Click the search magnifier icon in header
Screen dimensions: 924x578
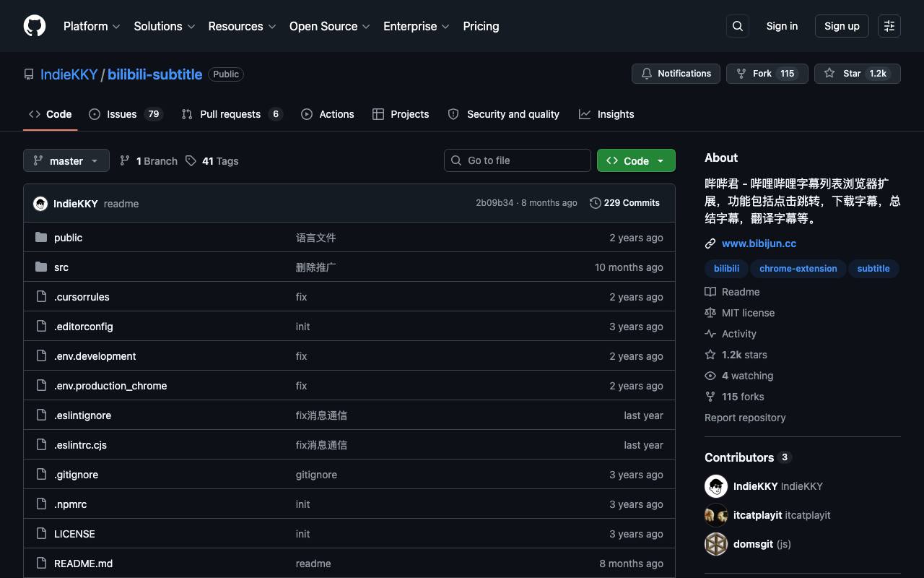(x=738, y=26)
